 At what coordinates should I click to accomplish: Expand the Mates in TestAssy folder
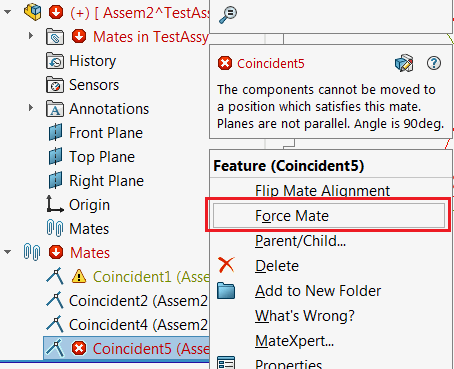31,35
